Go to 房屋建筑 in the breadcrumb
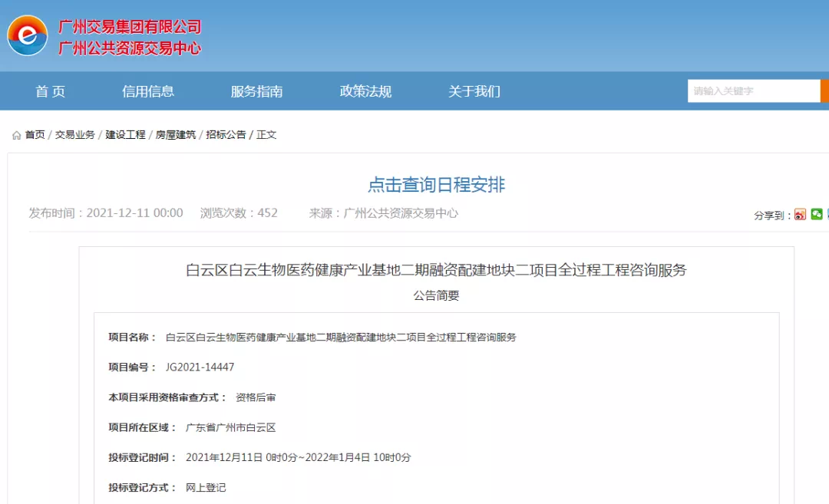Viewport: 829px width, 504px height. (x=176, y=135)
